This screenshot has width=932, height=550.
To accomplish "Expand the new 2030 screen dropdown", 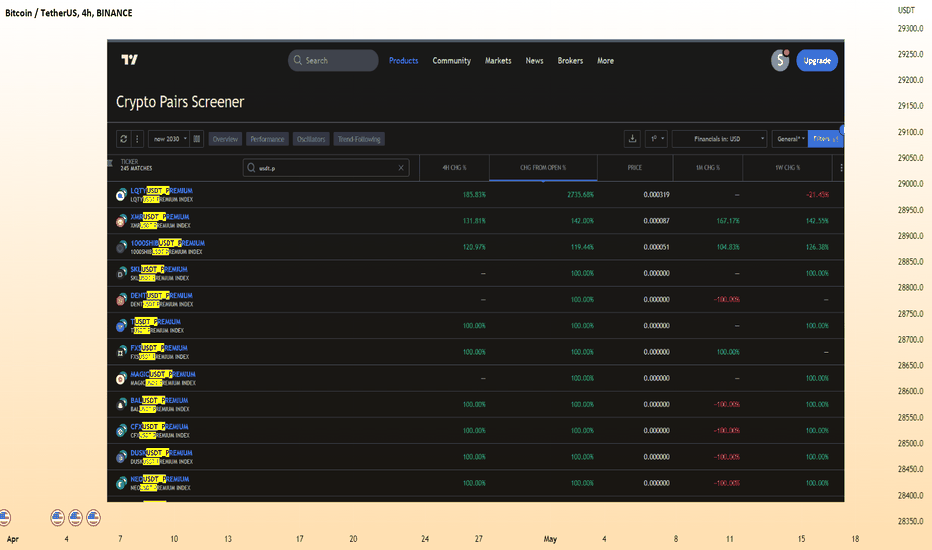I will pos(168,139).
